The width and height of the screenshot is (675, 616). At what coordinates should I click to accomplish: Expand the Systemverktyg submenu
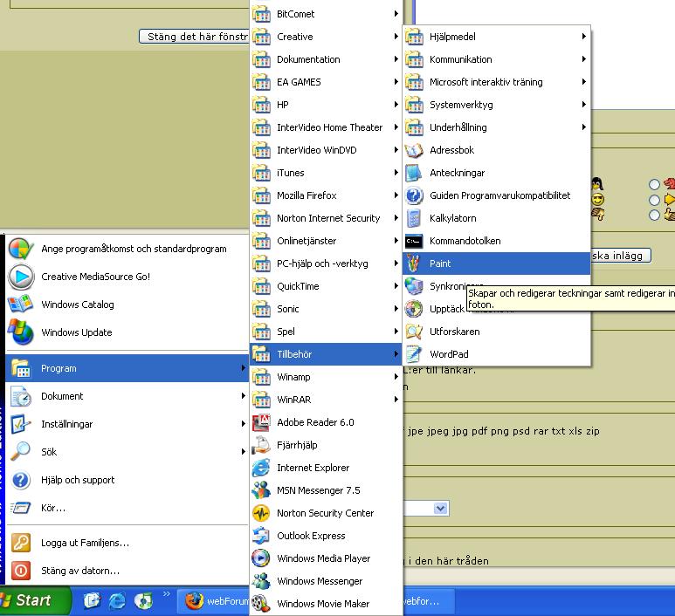(496, 105)
